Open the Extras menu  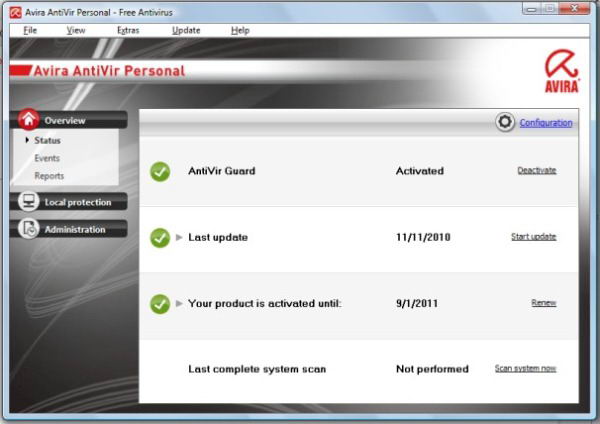(128, 30)
